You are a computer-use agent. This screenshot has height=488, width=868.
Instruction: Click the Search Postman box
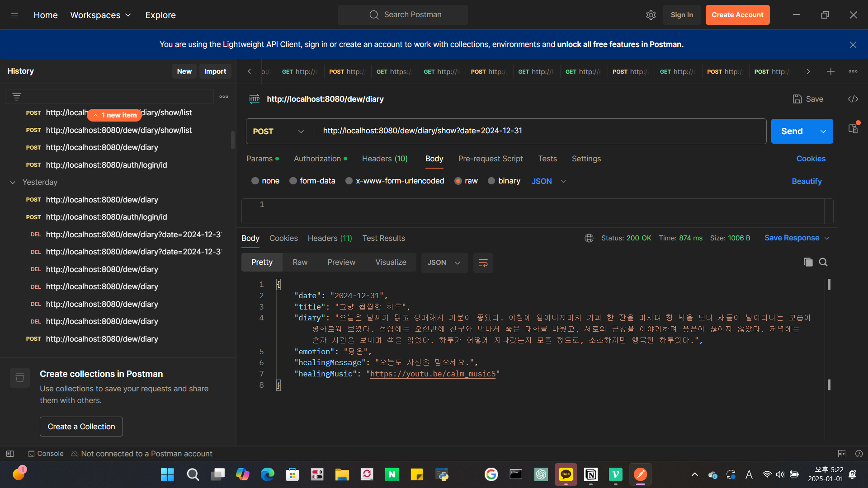403,15
